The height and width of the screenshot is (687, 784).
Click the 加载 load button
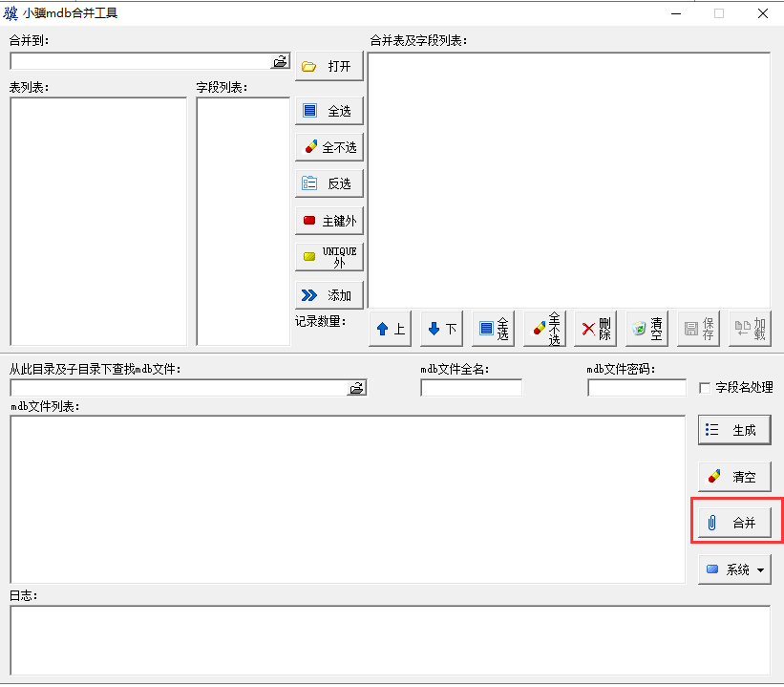click(750, 329)
